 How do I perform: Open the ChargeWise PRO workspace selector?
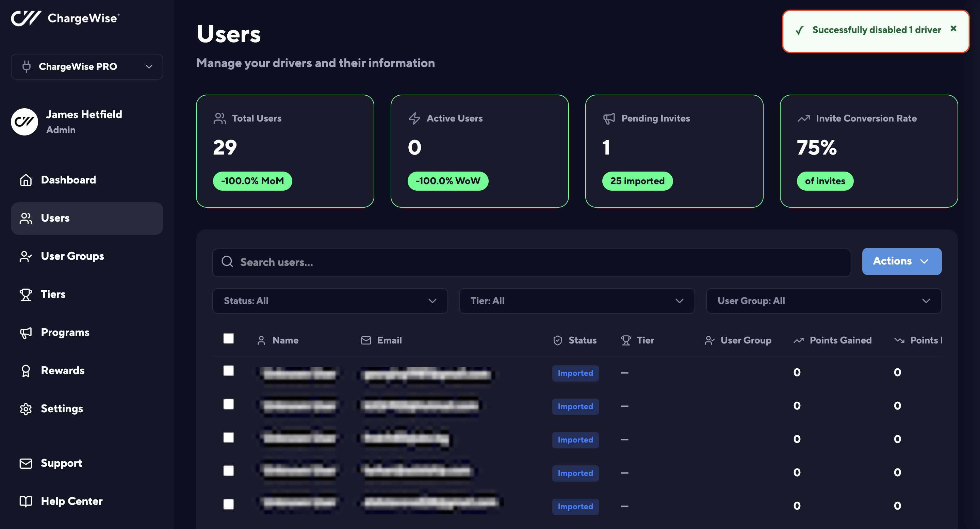(x=87, y=67)
